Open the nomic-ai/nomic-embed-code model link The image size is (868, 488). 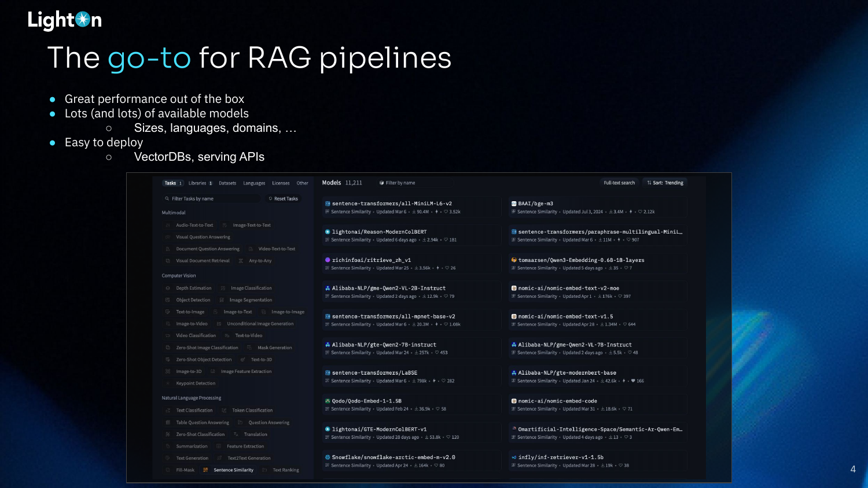pyautogui.click(x=558, y=401)
